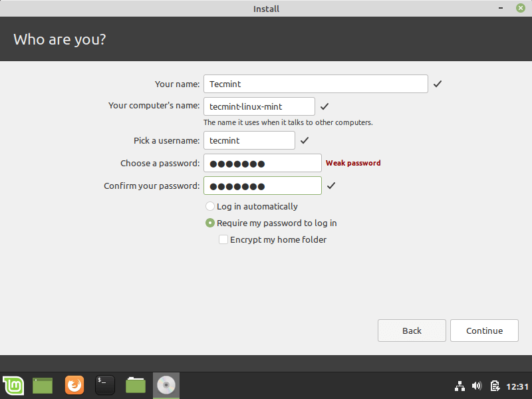This screenshot has width=532, height=399.
Task: Open the terminal from the taskbar
Action: pos(104,385)
